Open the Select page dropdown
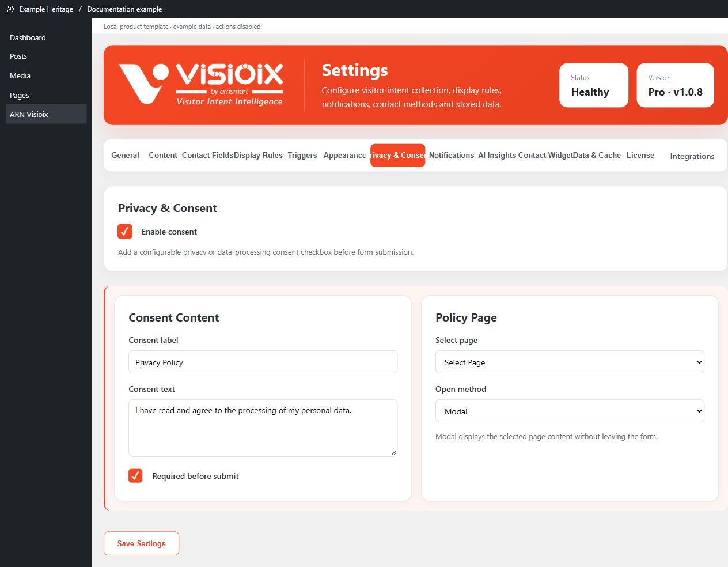The image size is (728, 567). click(570, 362)
